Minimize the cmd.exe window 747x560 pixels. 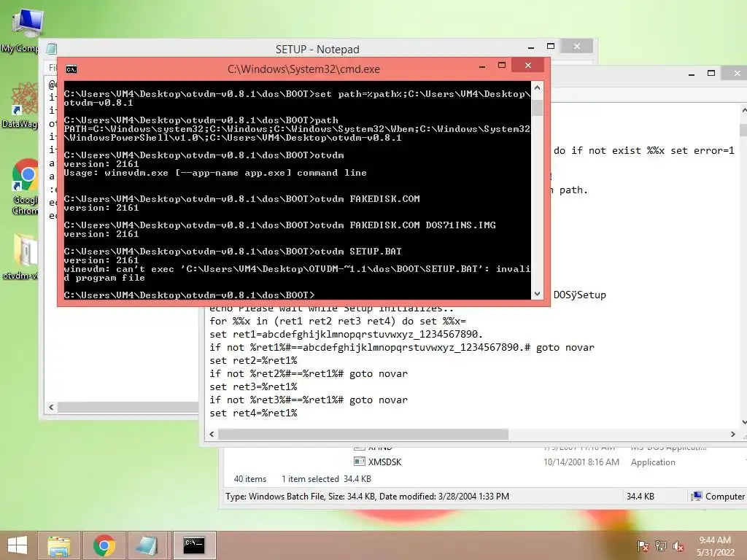point(482,66)
